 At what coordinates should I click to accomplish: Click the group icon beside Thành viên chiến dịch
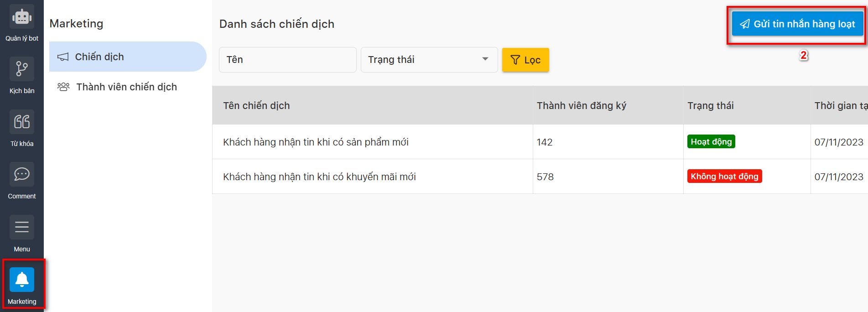point(63,87)
